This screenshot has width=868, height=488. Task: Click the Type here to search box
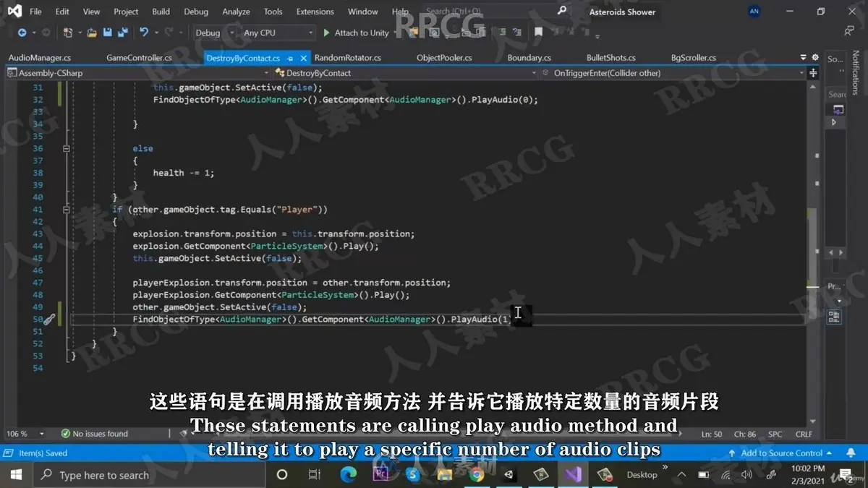149,475
